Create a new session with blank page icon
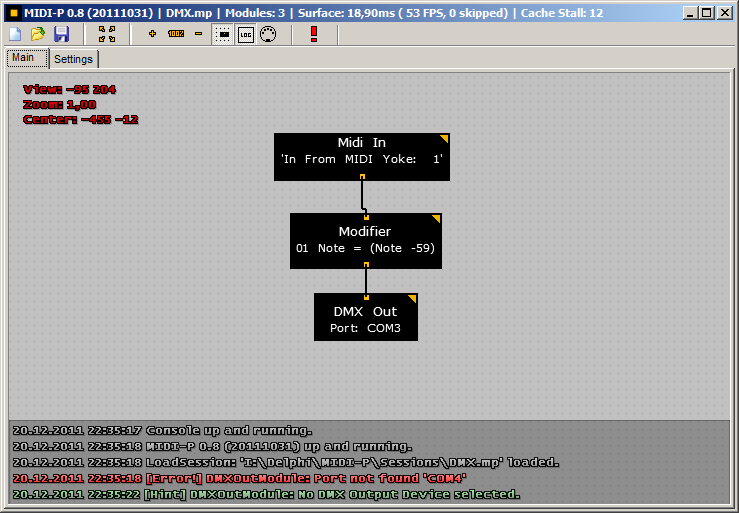Image resolution: width=739 pixels, height=513 pixels. [15, 34]
